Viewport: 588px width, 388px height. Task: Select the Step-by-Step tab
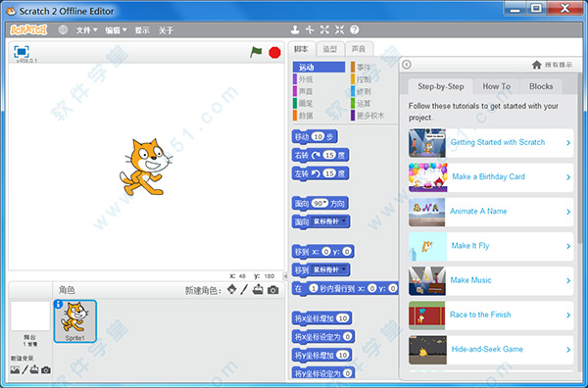[x=441, y=86]
